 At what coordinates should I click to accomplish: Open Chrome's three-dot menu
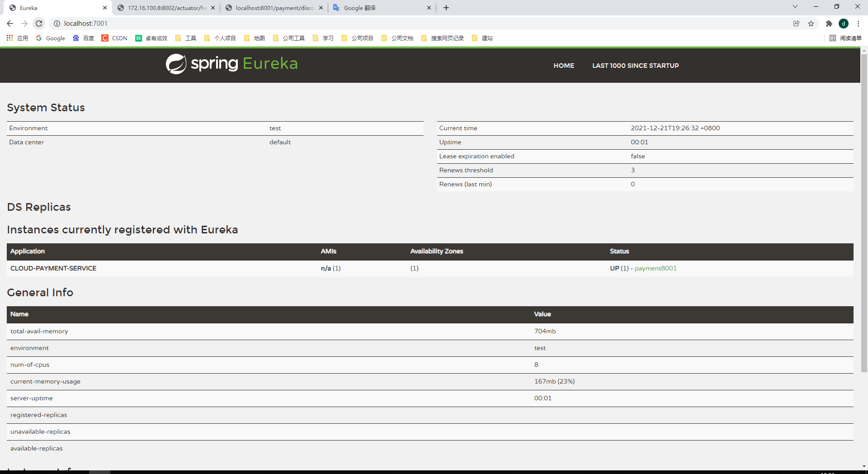[x=858, y=24]
